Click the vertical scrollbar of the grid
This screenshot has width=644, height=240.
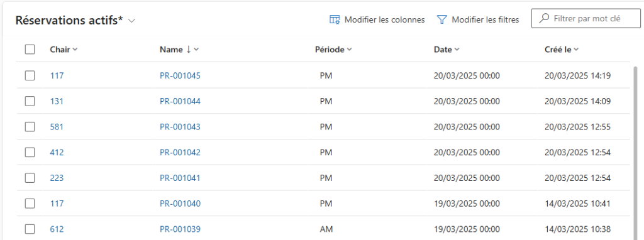(636, 152)
